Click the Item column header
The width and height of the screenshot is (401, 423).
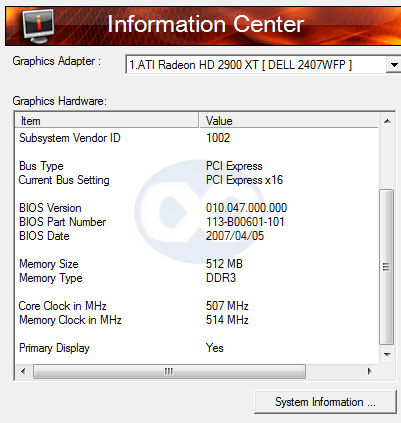[107, 121]
